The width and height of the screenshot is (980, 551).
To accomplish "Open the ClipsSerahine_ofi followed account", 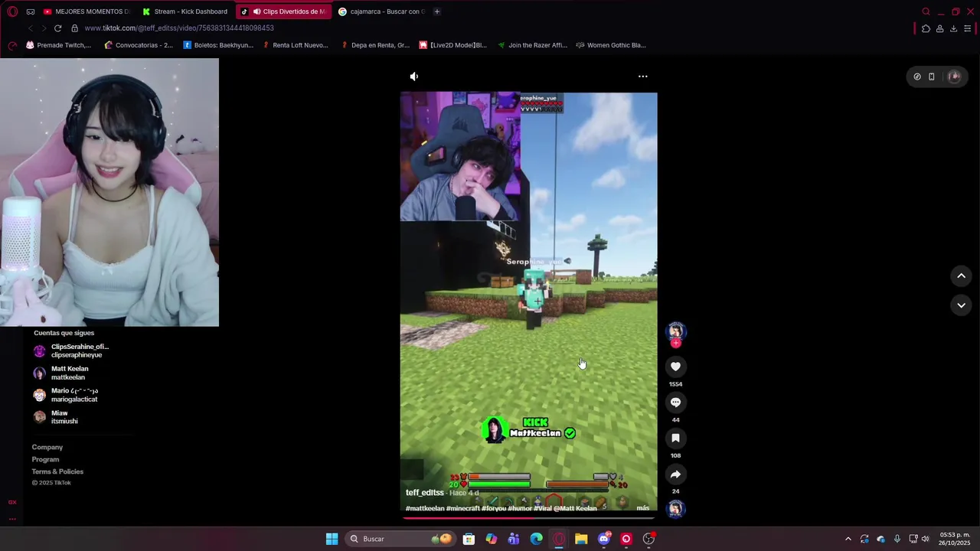I will [73, 351].
